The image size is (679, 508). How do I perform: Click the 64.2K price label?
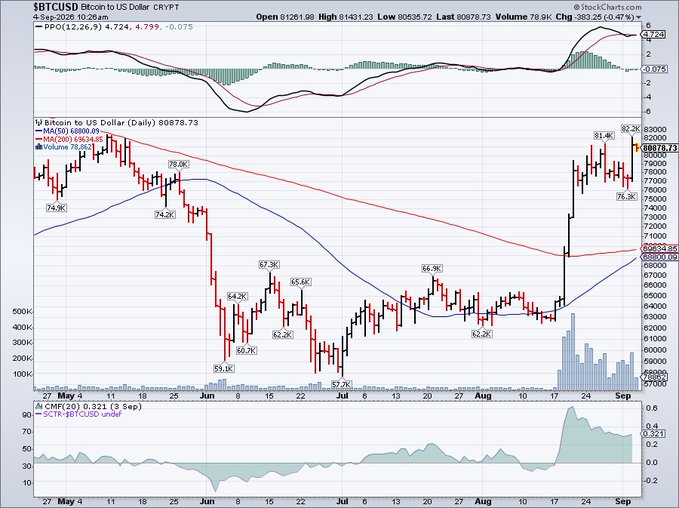click(237, 297)
